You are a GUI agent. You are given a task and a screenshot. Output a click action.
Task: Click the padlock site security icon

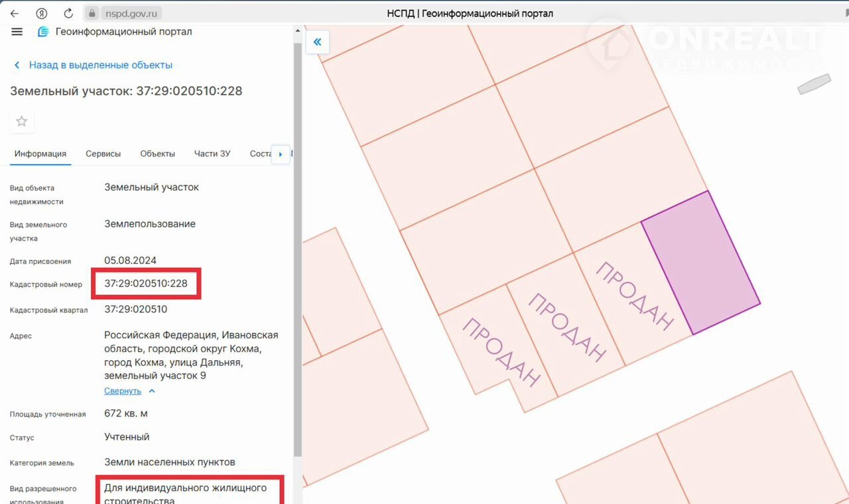click(x=92, y=13)
